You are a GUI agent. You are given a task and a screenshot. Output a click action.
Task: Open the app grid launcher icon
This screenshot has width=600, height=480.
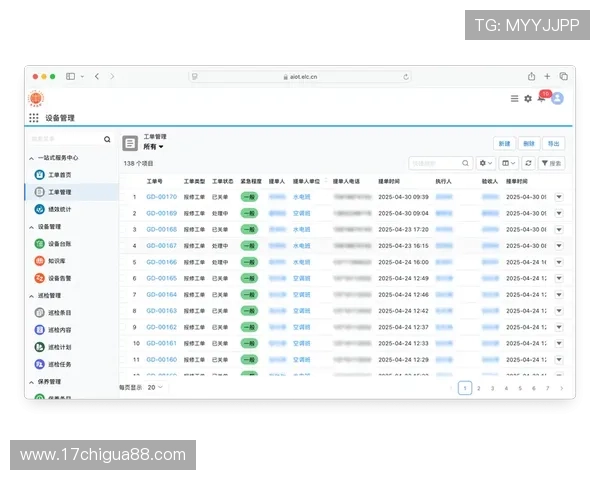[x=34, y=118]
